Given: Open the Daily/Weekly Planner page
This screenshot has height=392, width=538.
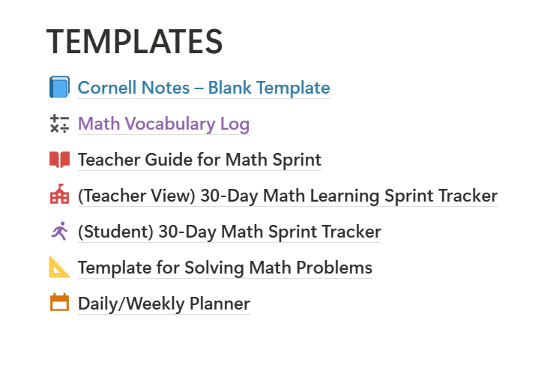Looking at the screenshot, I should (163, 304).
